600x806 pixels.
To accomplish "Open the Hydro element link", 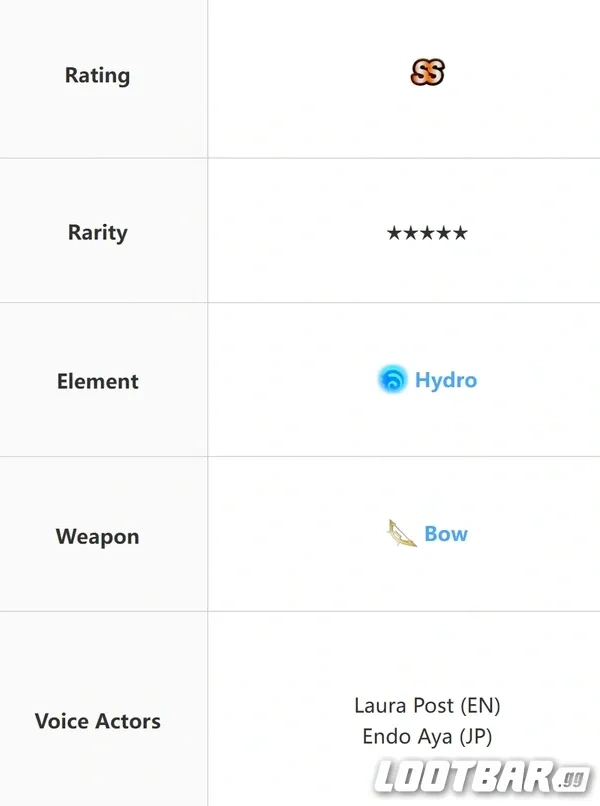I will [x=446, y=380].
